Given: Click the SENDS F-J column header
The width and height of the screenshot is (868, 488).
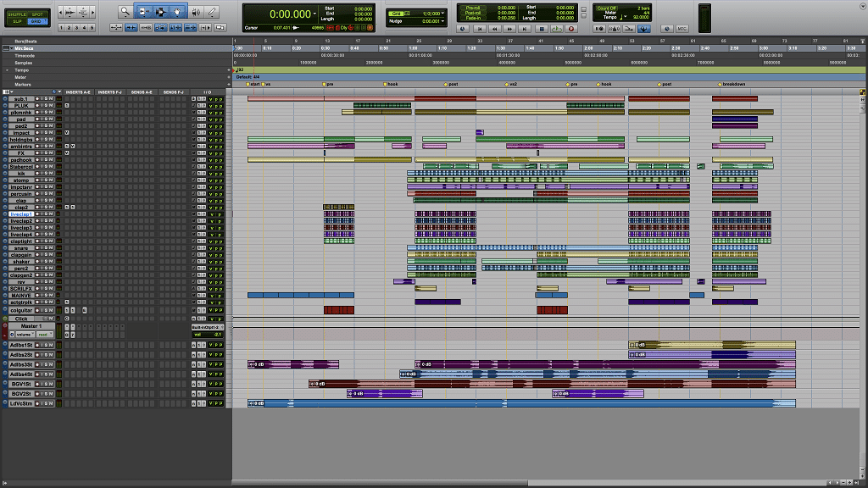Looking at the screenshot, I should pos(173,91).
